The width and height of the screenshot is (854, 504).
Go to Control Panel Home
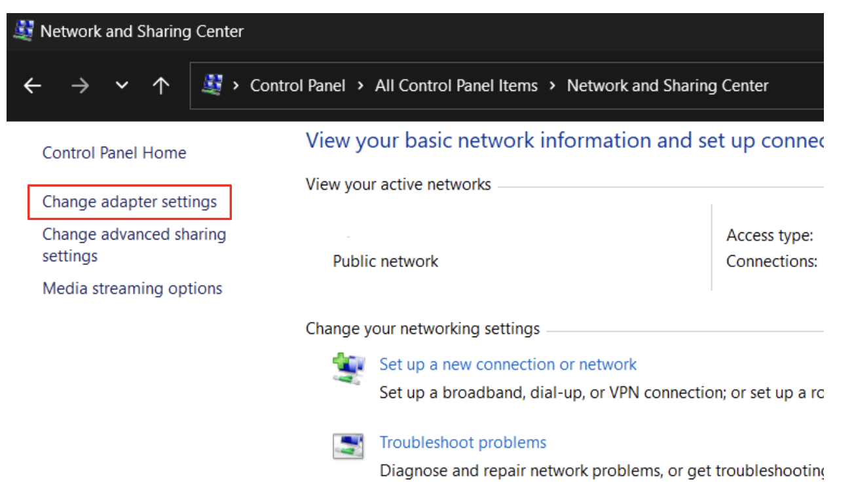[x=114, y=153]
